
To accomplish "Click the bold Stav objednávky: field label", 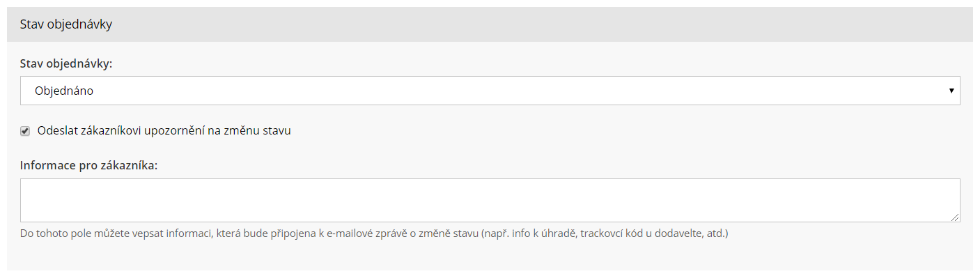I will click(66, 63).
